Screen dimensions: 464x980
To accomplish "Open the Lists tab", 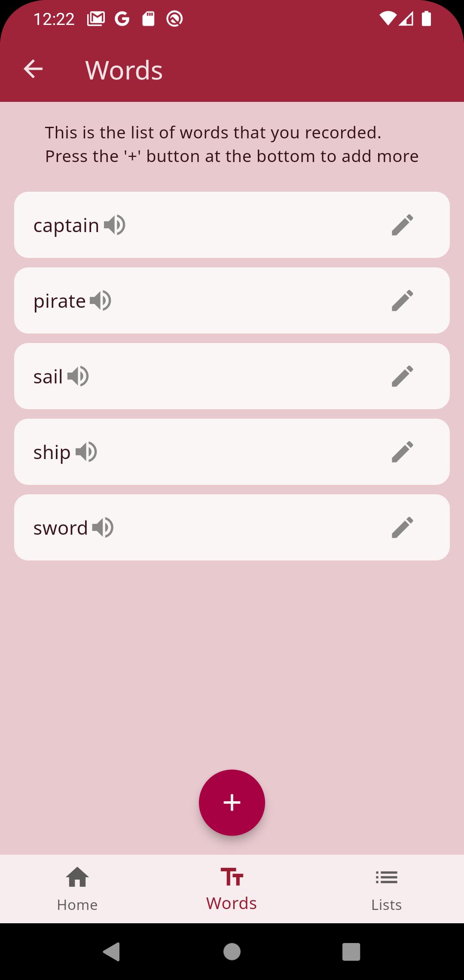I will click(x=387, y=889).
